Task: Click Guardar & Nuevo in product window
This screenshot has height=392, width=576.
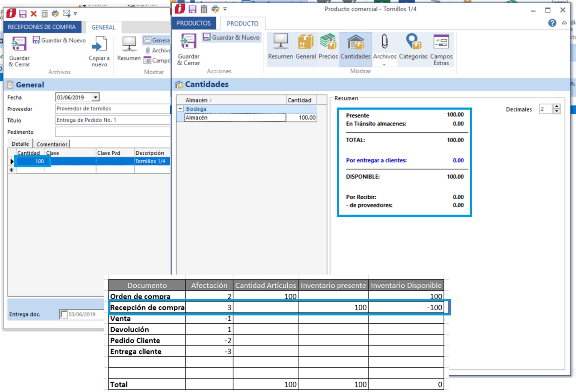Action: 231,38
